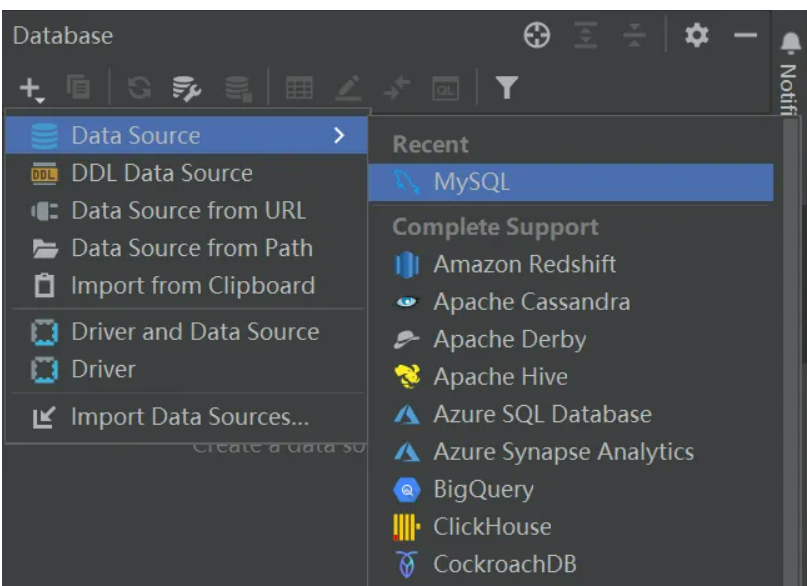The height and width of the screenshot is (586, 807).
Task: Select Driver and Data Source
Action: click(x=186, y=332)
